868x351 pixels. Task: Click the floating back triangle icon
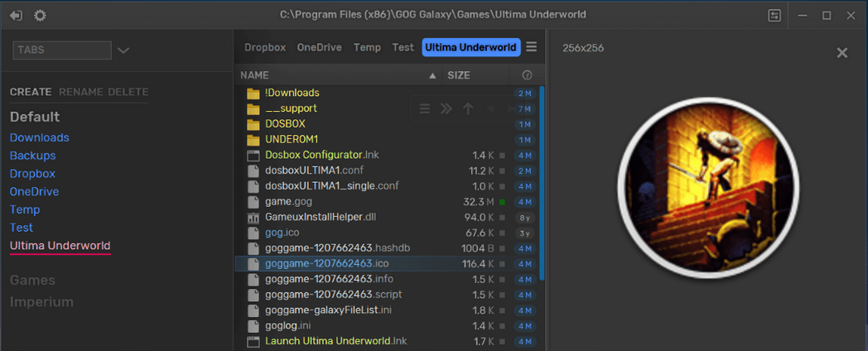point(489,109)
